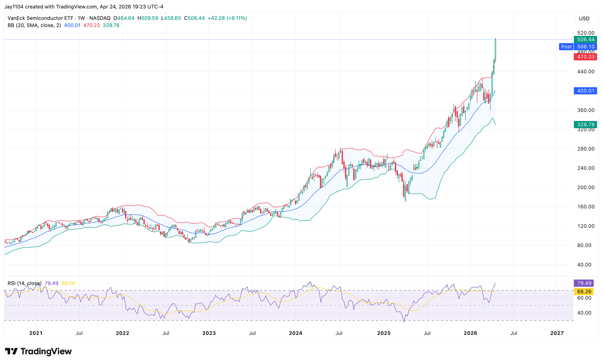603x364 pixels.
Task: Click the green 329.78 lower band tag
Action: (585, 125)
